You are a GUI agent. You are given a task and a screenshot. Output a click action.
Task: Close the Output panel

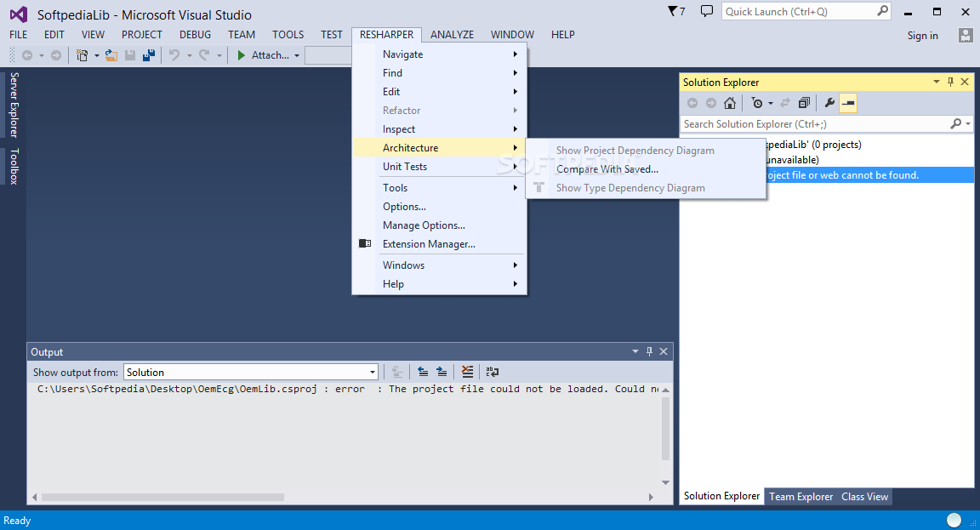[x=664, y=352]
